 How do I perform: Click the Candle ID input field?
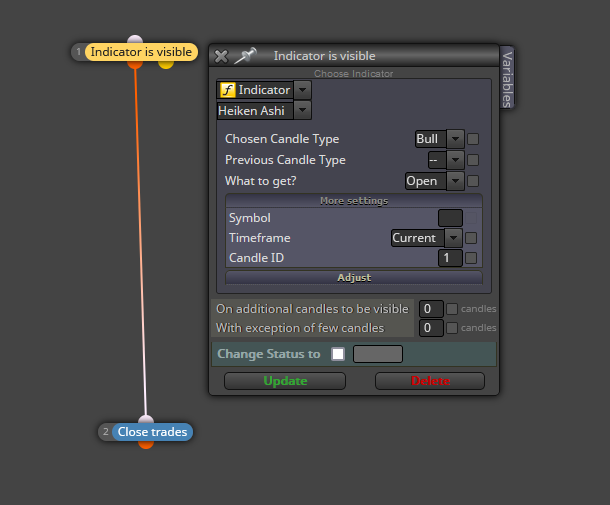pyautogui.click(x=450, y=258)
